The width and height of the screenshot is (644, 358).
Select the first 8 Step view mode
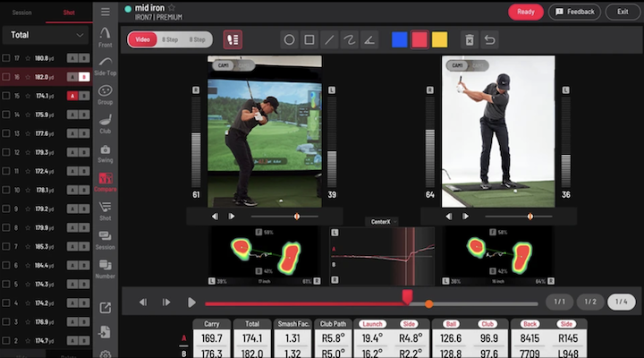169,39
